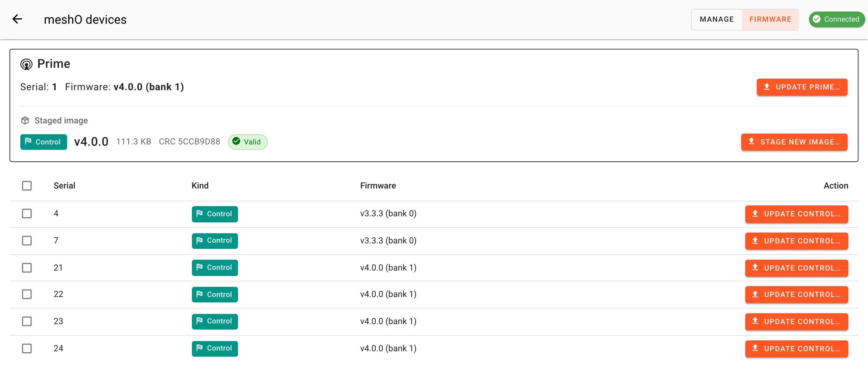868x377 pixels.
Task: Click upload icon in serial 4 update button
Action: [x=755, y=214]
